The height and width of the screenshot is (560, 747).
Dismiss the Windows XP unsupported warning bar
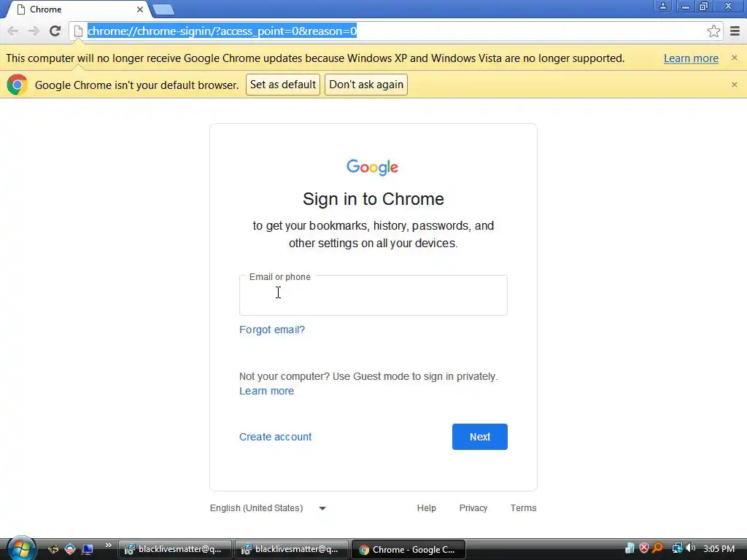coord(735,58)
